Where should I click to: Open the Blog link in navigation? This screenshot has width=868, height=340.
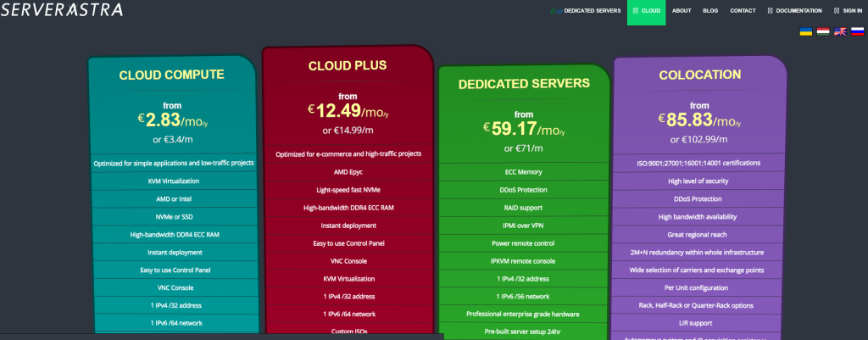click(710, 11)
